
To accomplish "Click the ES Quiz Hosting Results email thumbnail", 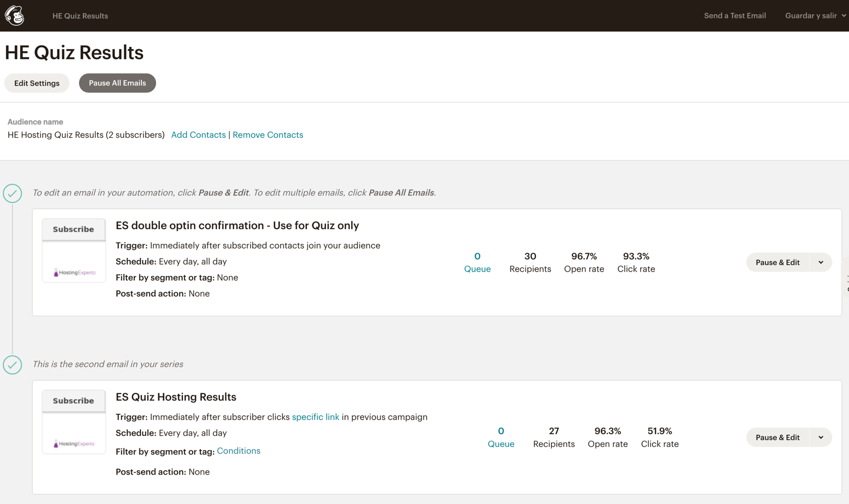I will pyautogui.click(x=74, y=422).
